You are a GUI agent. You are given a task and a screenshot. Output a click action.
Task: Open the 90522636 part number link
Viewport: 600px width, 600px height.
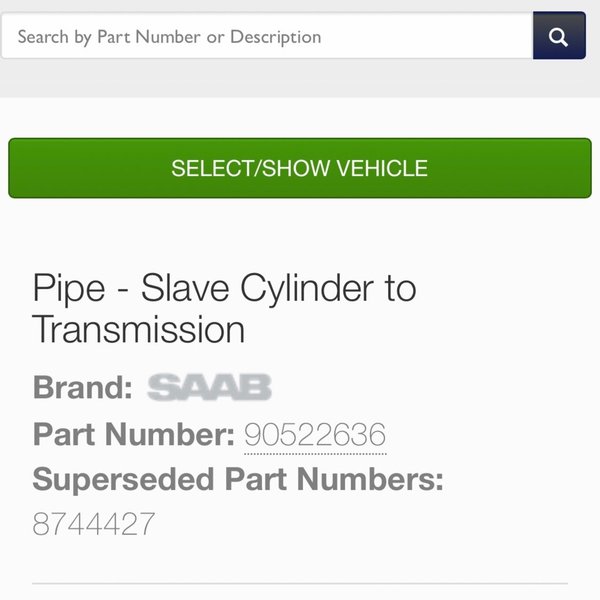(x=315, y=435)
